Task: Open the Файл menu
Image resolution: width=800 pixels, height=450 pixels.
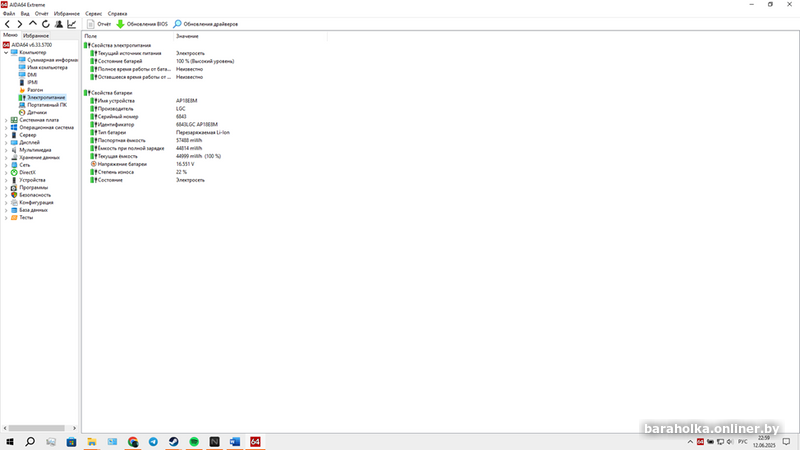Action: tap(9, 14)
